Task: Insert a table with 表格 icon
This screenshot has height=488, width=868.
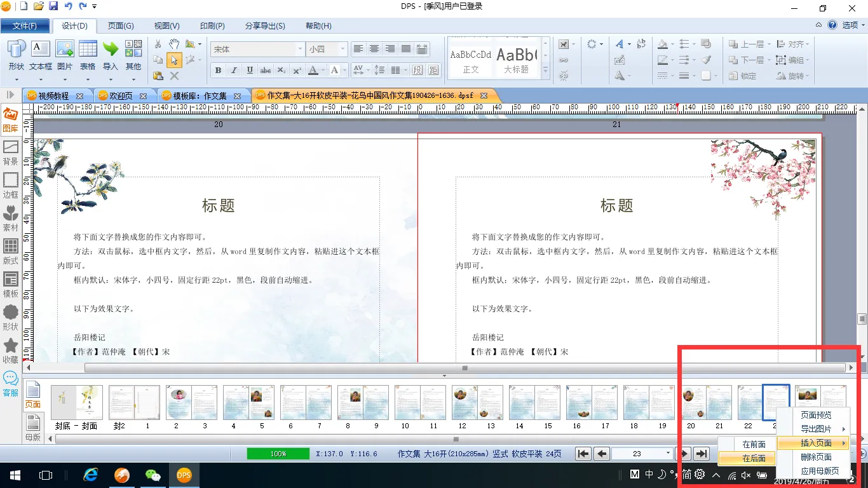Action: coord(88,55)
